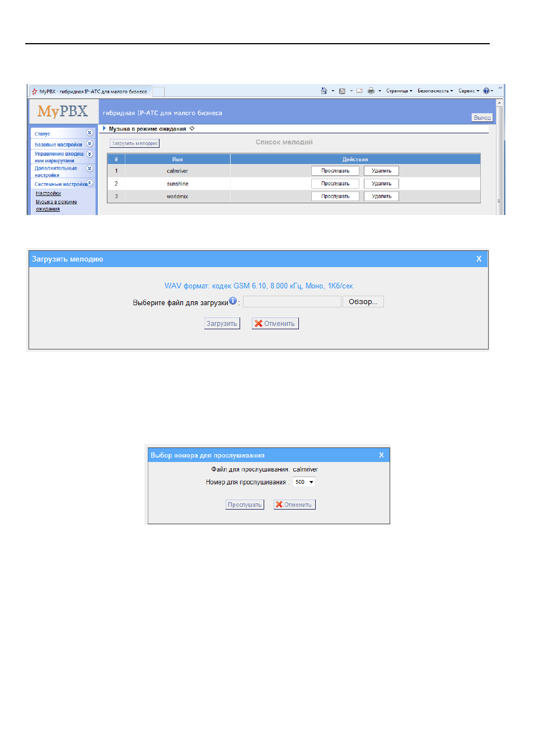This screenshot has width=534, height=756.
Task: Click the info icon next to file prompt
Action: tap(233, 301)
